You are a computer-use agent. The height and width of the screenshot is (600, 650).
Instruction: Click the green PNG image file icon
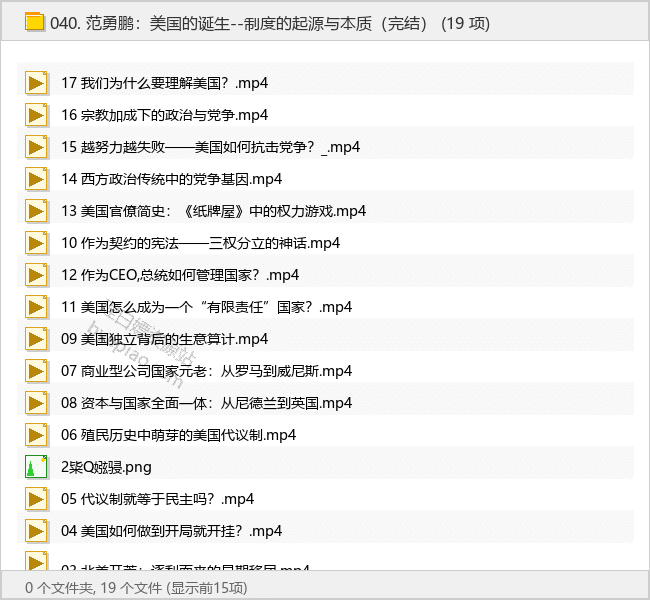click(x=36, y=467)
